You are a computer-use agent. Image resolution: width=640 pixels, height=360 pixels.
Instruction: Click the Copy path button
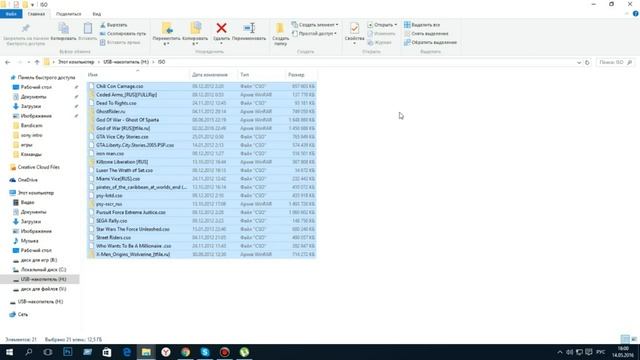(x=123, y=33)
